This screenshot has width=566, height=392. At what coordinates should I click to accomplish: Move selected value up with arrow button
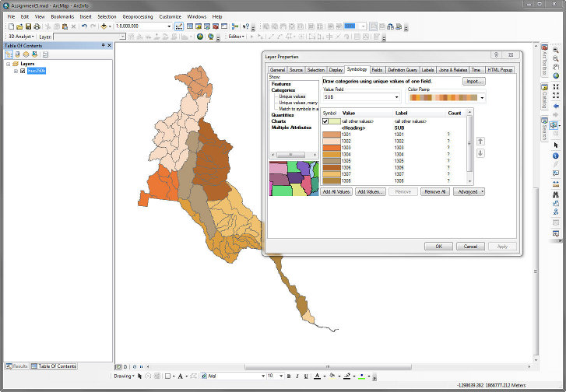pyautogui.click(x=480, y=142)
